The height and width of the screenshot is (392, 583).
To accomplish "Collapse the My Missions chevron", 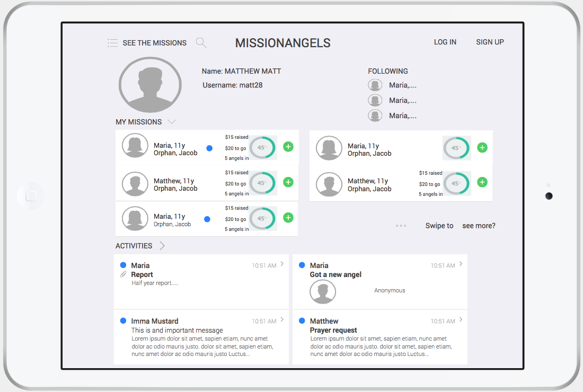I will pyautogui.click(x=171, y=122).
